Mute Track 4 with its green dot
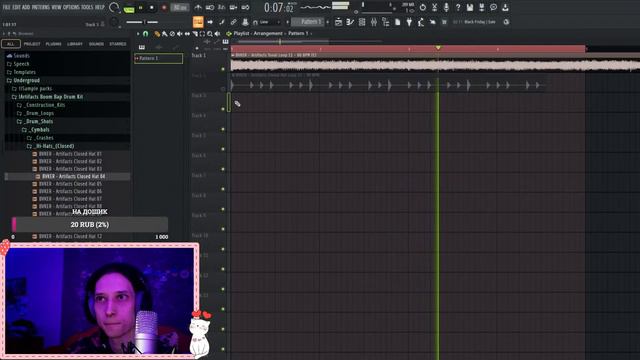The height and width of the screenshot is (360, 640). [x=223, y=129]
